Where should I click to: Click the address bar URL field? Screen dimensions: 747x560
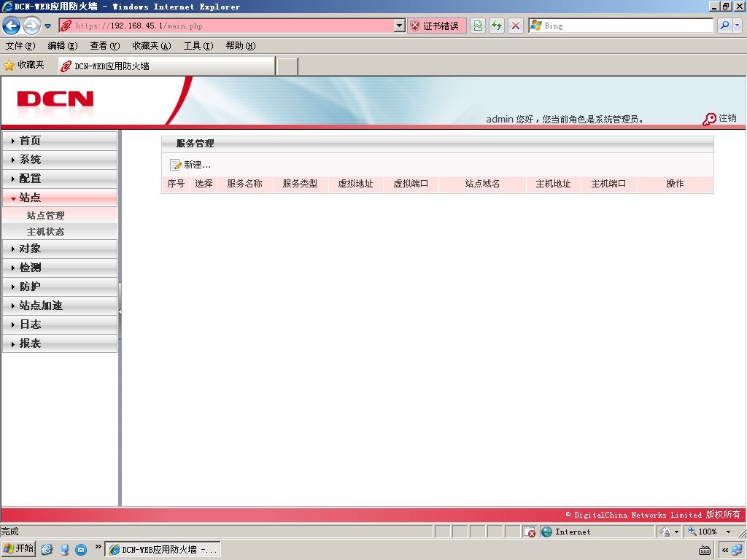click(227, 26)
